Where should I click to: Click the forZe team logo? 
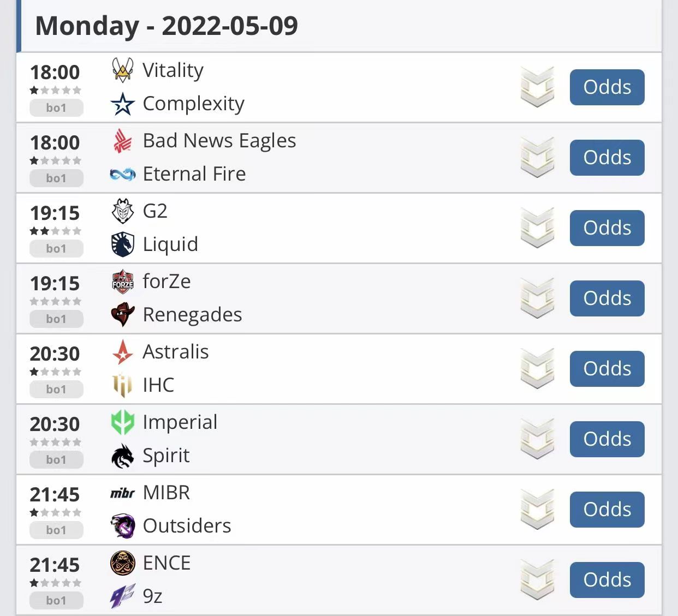pyautogui.click(x=122, y=282)
